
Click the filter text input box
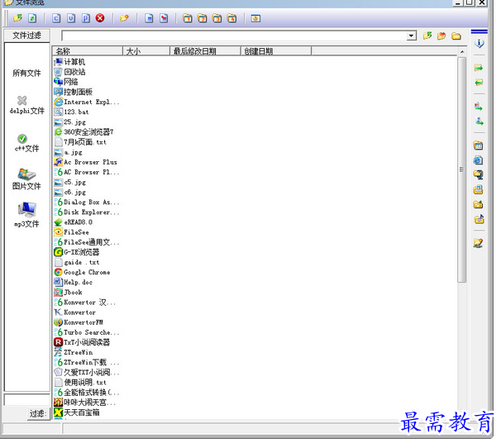26,400
